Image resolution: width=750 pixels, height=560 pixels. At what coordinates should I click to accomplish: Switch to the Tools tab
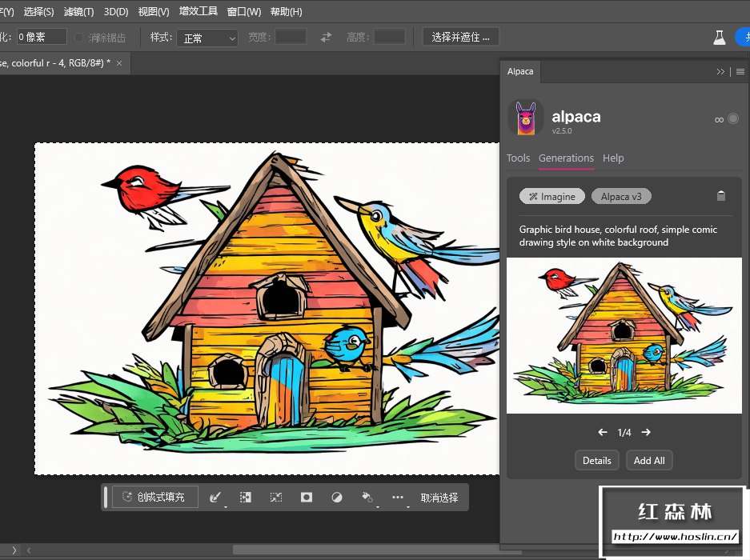click(518, 158)
